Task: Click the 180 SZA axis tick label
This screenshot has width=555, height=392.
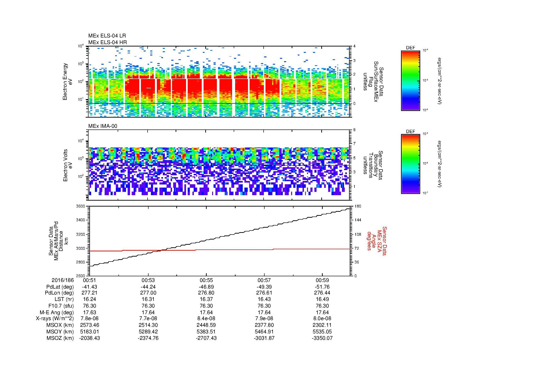Action: [x=357, y=206]
